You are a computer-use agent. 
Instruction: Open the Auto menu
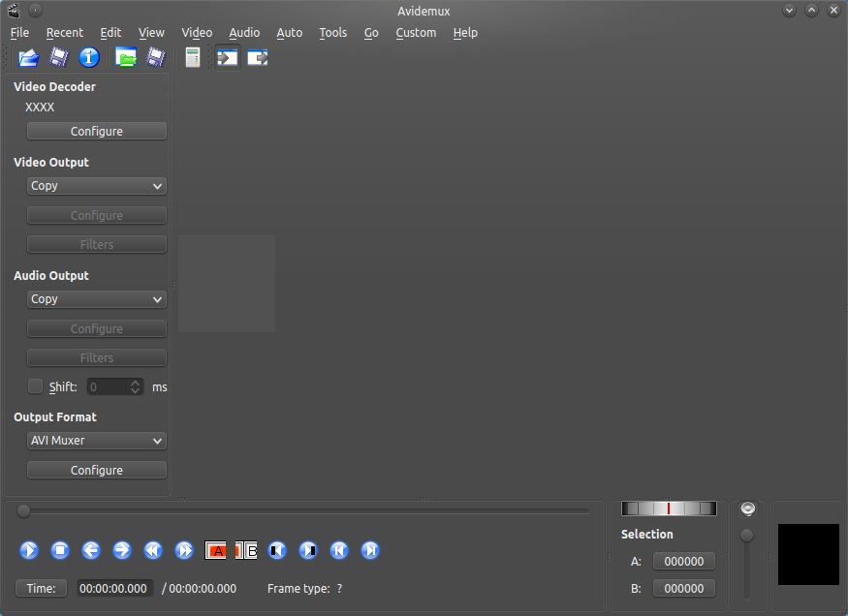(290, 33)
